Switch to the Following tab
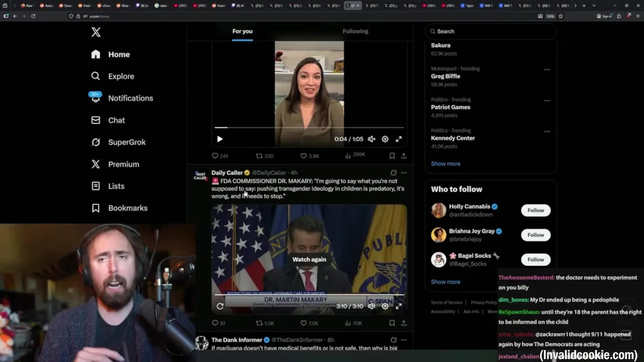 355,31
